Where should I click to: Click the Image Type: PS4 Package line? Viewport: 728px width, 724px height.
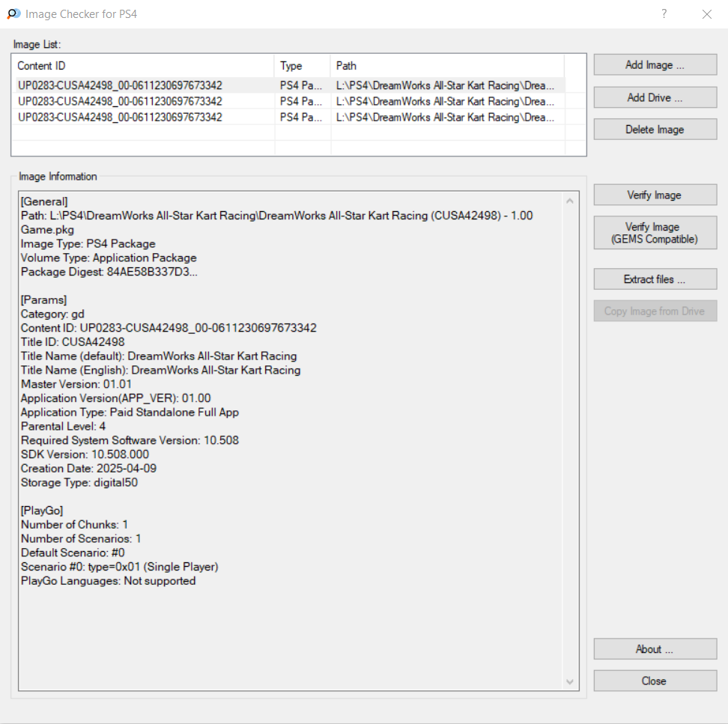click(x=88, y=244)
